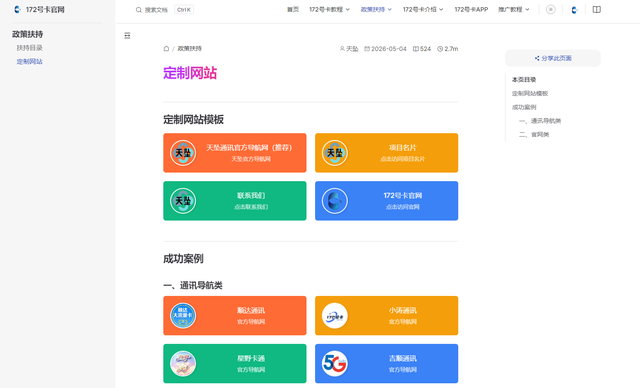640x388 pixels.
Task: Open the 项目名片 card
Action: point(387,153)
